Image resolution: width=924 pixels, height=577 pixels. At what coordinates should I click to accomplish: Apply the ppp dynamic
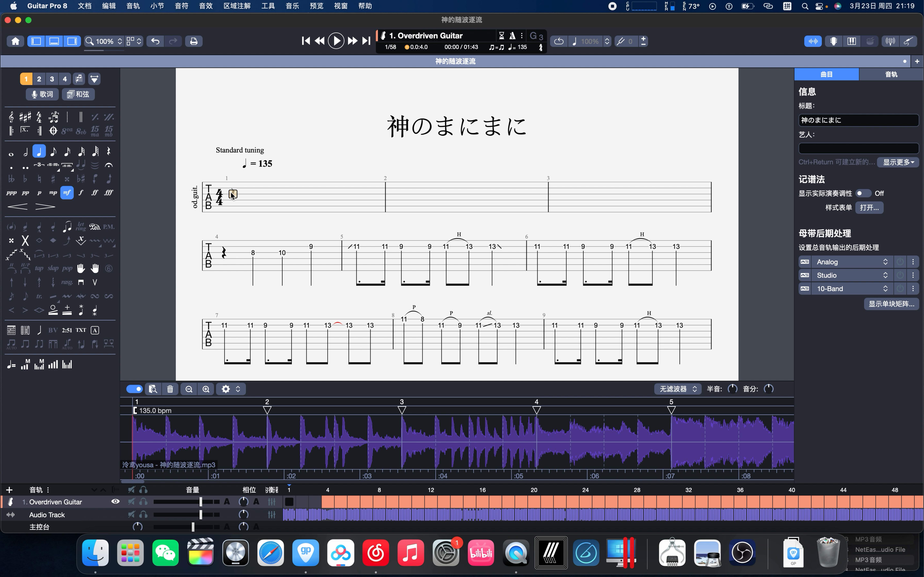pos(11,193)
